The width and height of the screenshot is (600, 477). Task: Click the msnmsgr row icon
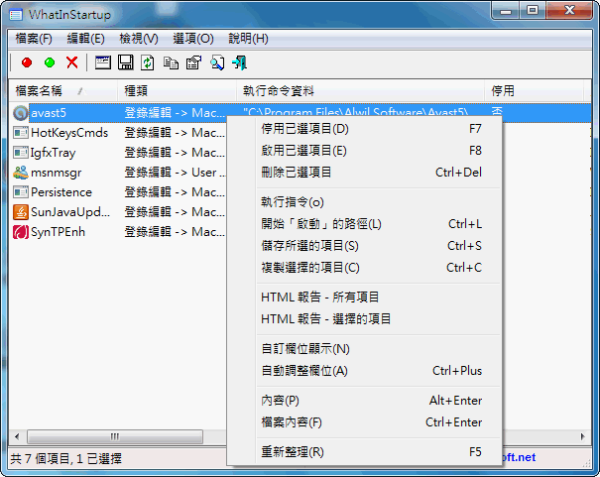tap(20, 173)
